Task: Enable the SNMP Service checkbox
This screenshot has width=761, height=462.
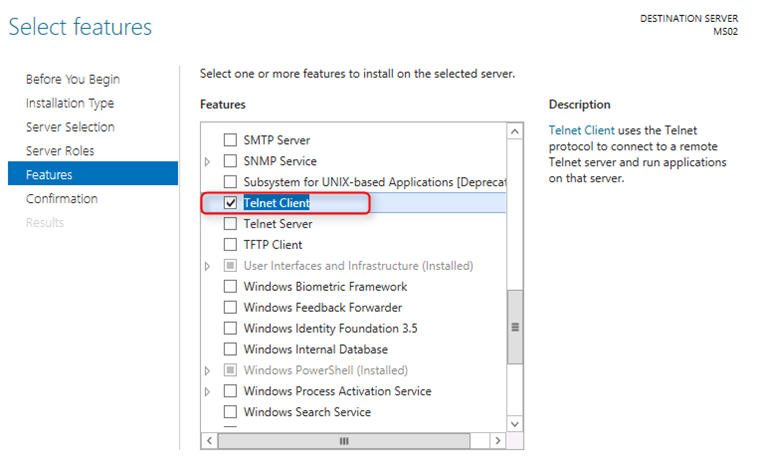Action: (230, 161)
